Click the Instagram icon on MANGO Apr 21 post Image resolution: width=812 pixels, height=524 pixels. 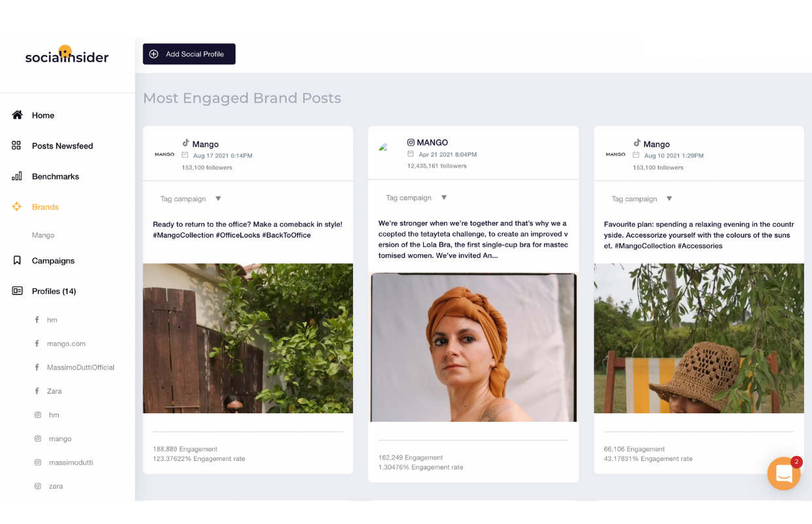411,142
